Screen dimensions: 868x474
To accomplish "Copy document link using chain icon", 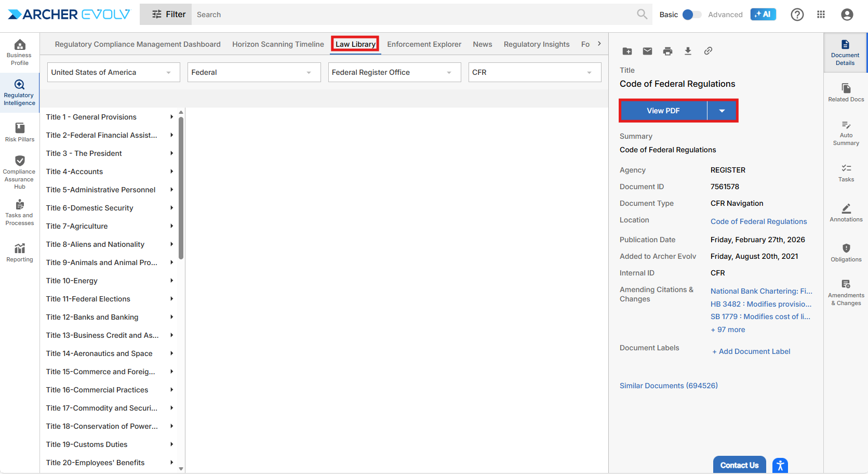I will click(x=708, y=51).
